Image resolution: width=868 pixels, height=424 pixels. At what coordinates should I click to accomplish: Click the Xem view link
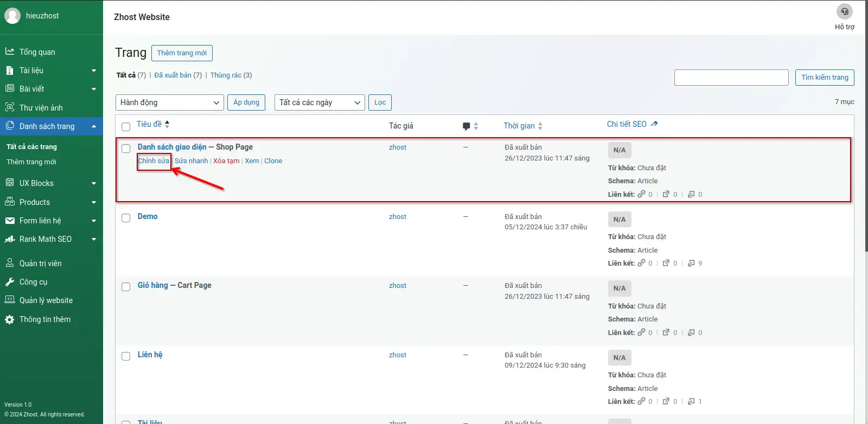[252, 161]
